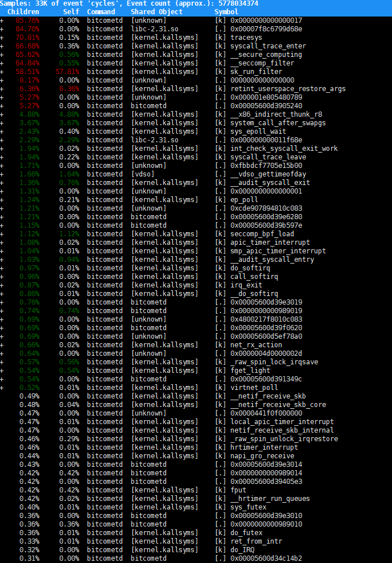Expand the plus sign beside tracesys row
This screenshot has height=563, width=392.
pos(2,38)
